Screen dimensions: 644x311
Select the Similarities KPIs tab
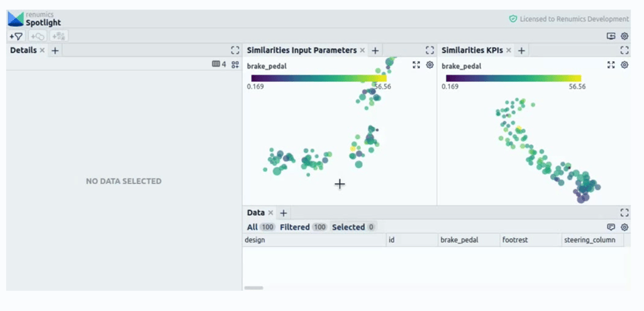pos(471,50)
